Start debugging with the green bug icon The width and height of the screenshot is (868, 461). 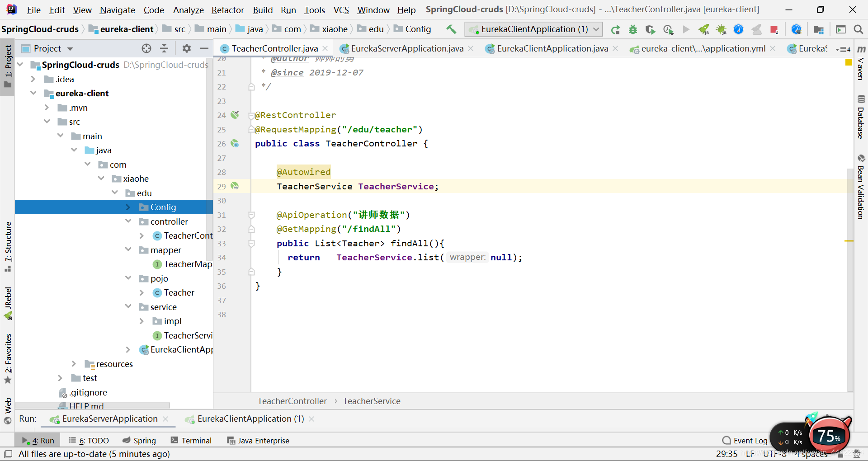point(633,29)
